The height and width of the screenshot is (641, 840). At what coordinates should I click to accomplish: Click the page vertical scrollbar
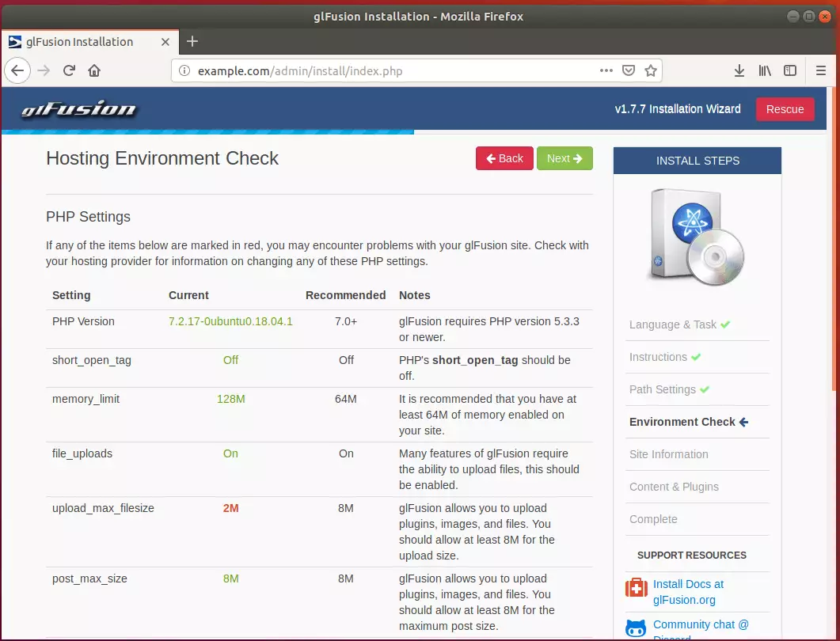[x=834, y=241]
